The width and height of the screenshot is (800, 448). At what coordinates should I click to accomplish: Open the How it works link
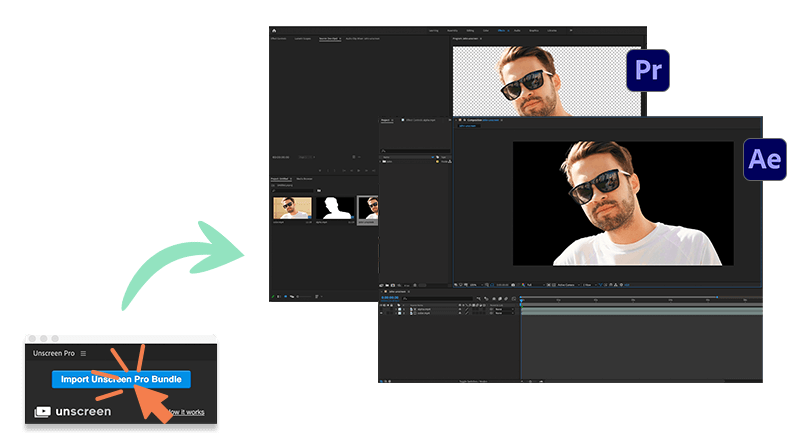190,411
